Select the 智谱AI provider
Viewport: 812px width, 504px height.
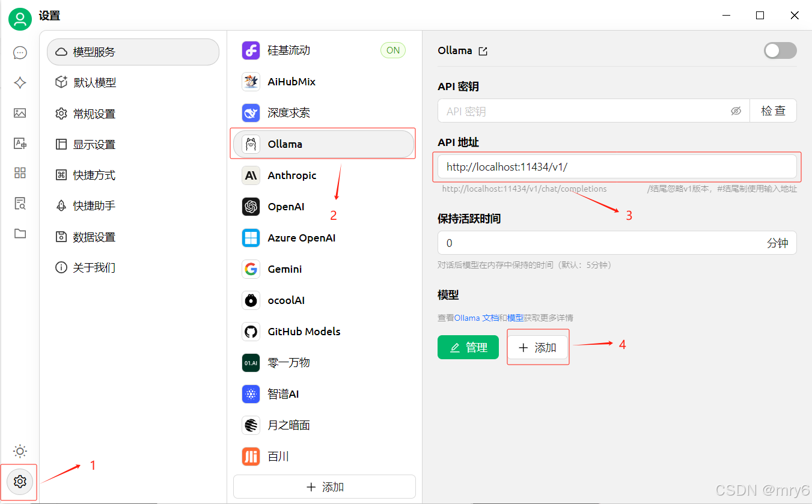click(x=324, y=394)
